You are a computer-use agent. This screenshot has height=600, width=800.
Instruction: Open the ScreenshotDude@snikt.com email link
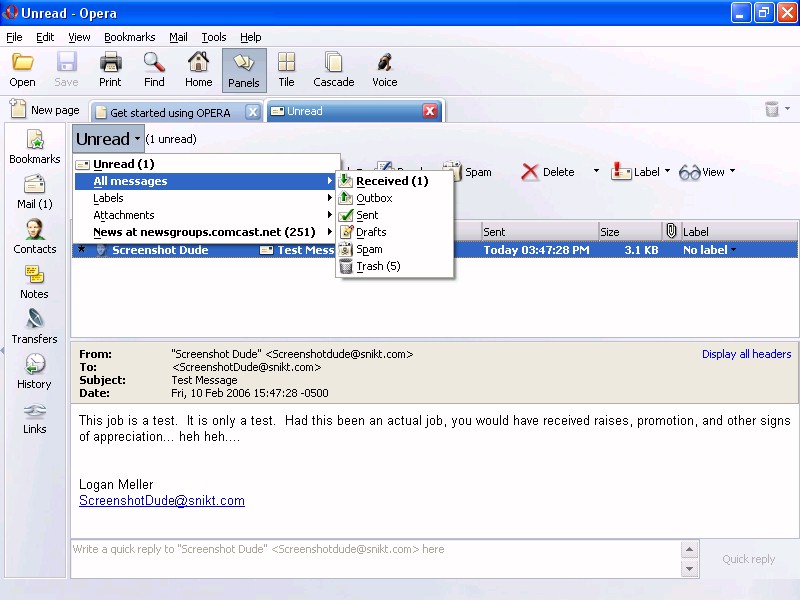[x=162, y=501]
